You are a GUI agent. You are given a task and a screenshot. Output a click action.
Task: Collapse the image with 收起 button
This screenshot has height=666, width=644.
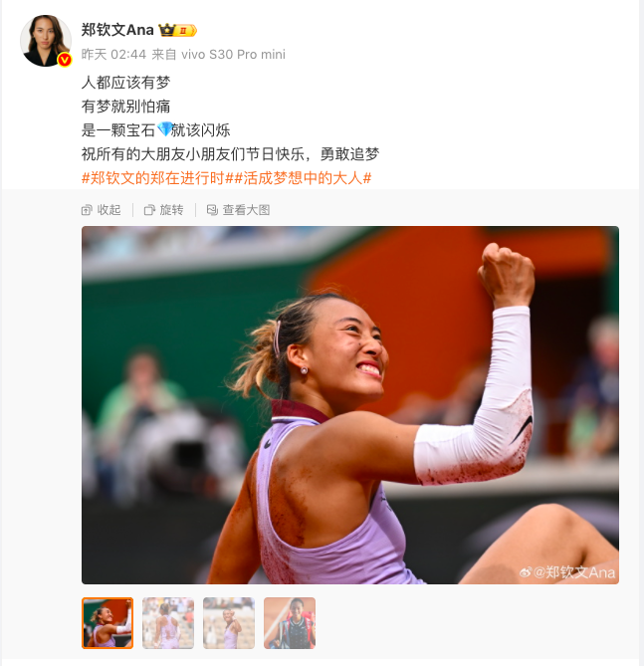click(102, 210)
